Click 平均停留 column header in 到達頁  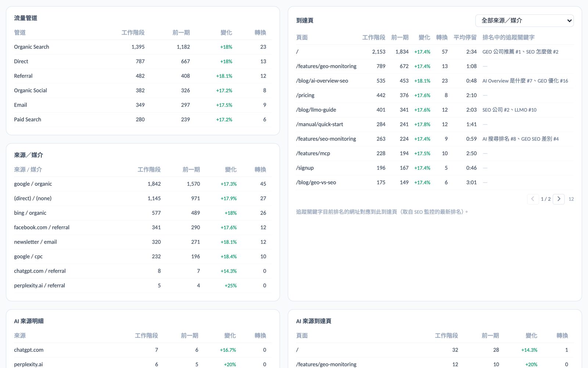pos(465,38)
